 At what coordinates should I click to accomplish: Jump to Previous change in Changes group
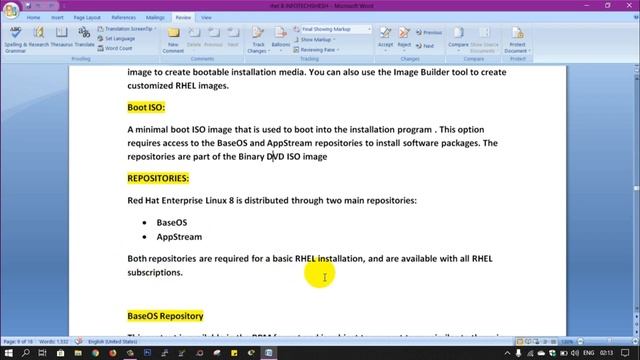(x=429, y=32)
